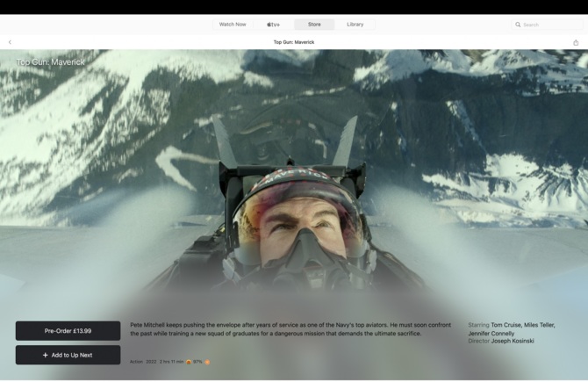
Task: Click the orange badge after 97%
Action: pos(207,362)
